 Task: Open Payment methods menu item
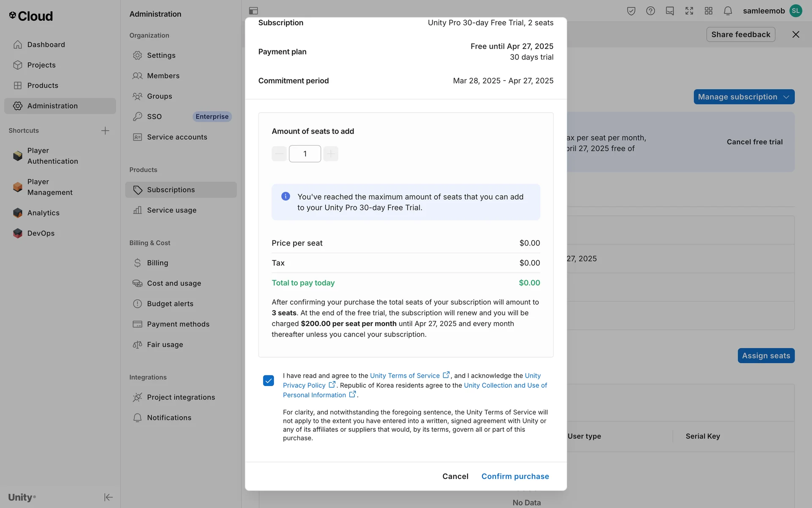(178, 324)
